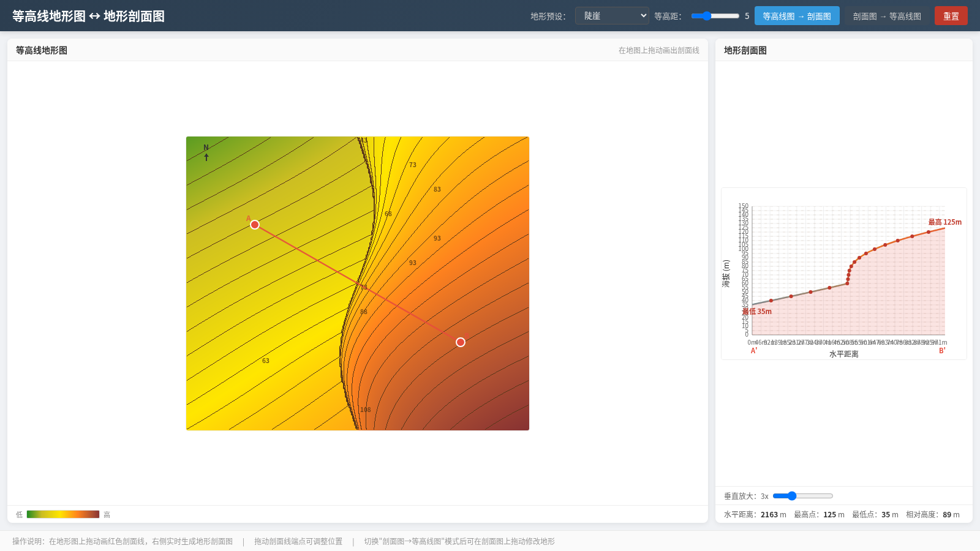Image resolution: width=980 pixels, height=551 pixels.
Task: Select profile line endpoint B on map
Action: 461,342
